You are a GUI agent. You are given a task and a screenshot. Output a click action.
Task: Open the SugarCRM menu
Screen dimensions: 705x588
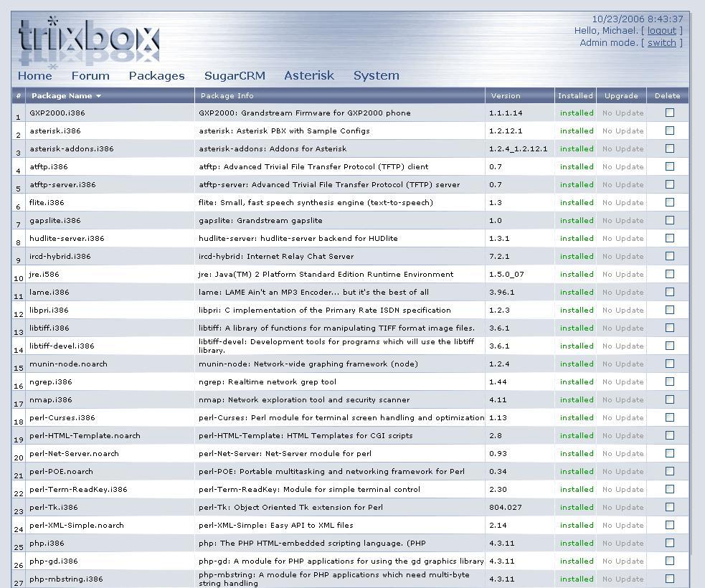[235, 75]
